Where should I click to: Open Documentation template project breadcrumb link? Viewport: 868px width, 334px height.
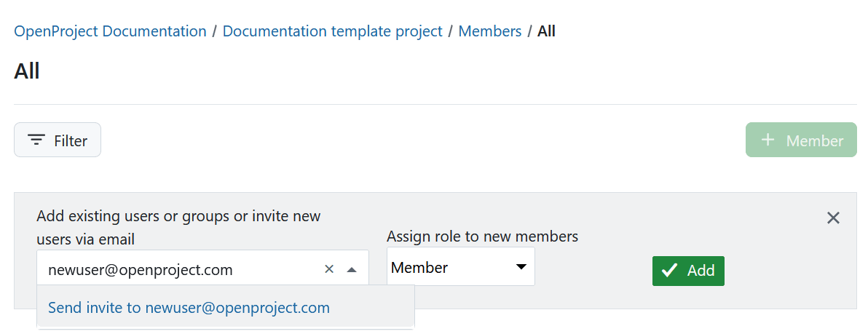332,31
